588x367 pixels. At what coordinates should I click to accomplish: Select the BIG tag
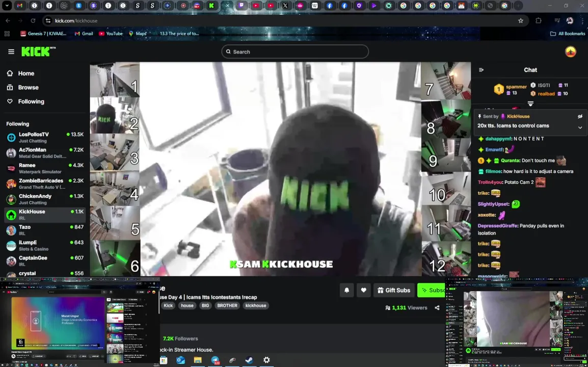[x=205, y=305]
